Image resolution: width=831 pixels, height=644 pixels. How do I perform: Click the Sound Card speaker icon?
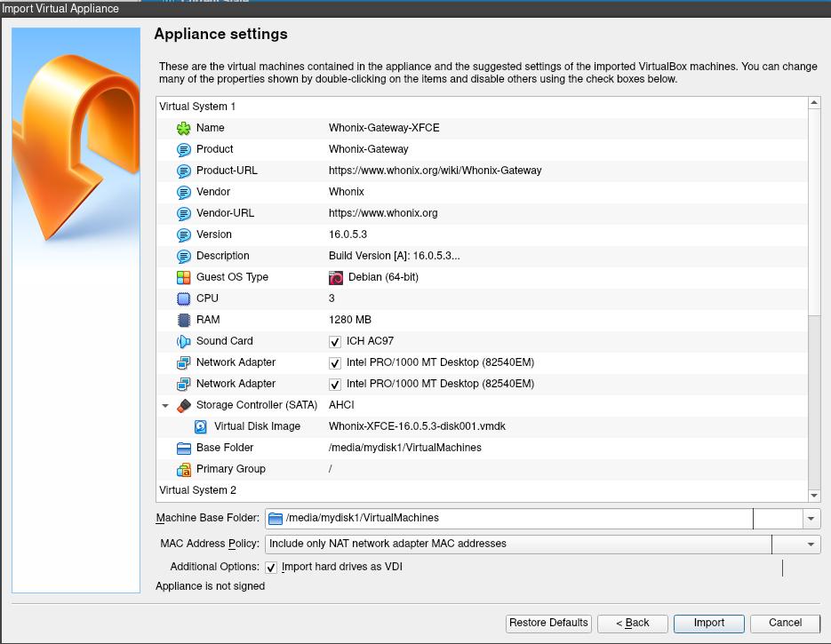click(184, 341)
